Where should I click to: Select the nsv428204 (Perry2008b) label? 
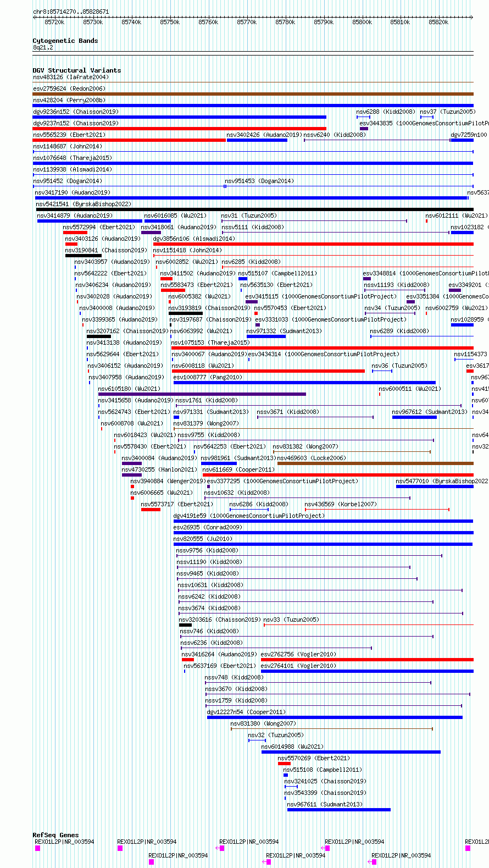pos(69,100)
